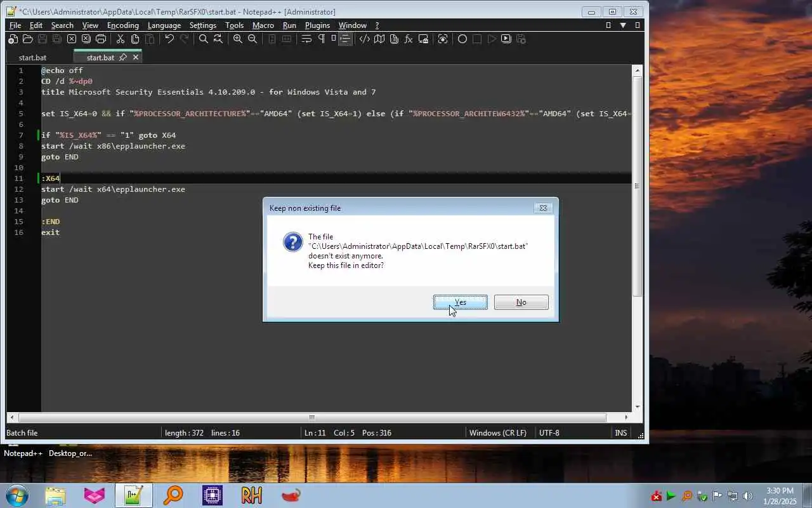The height and width of the screenshot is (508, 812).
Task: Open Find with the magnifier icon
Action: [x=204, y=39]
